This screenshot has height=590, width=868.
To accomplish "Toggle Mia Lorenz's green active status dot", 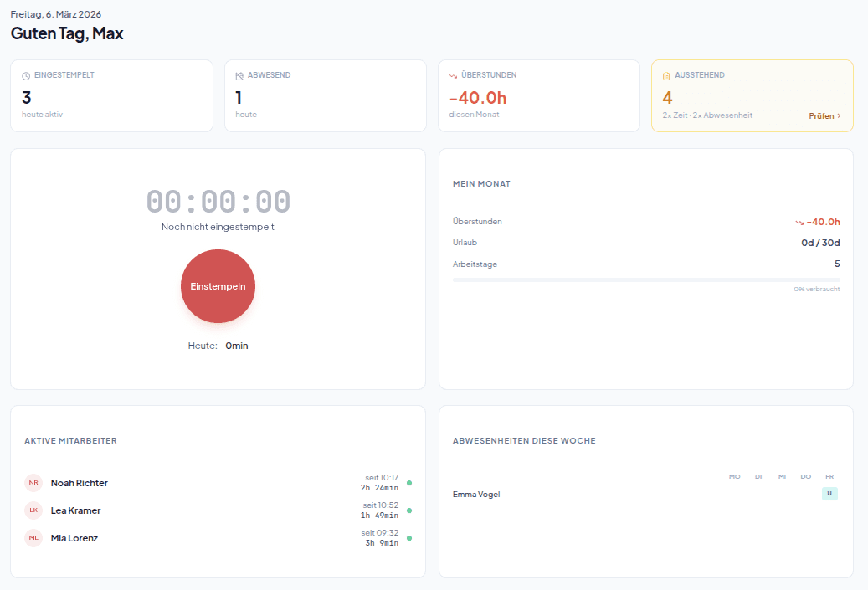I will [408, 538].
